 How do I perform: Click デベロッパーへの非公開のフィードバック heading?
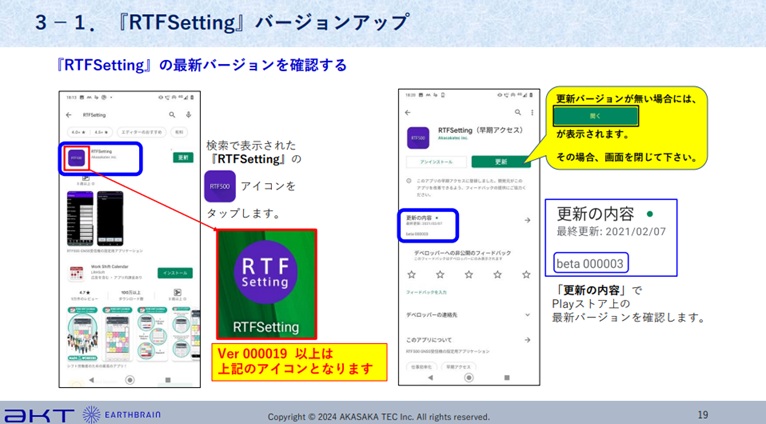(463, 253)
